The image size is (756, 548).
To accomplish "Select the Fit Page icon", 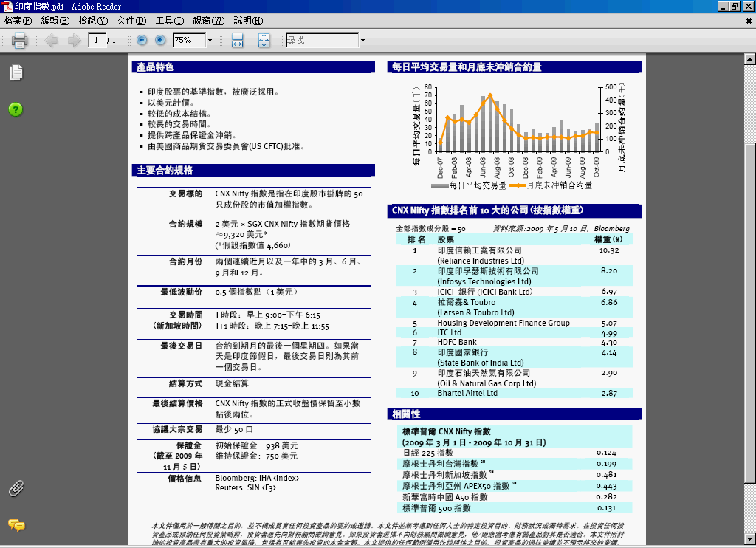I will pos(264,41).
